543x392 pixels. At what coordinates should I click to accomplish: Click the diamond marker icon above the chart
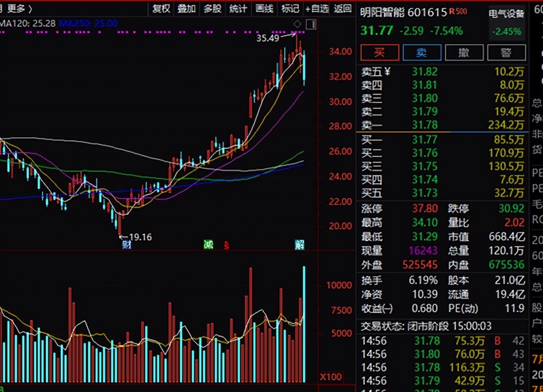(x=297, y=24)
